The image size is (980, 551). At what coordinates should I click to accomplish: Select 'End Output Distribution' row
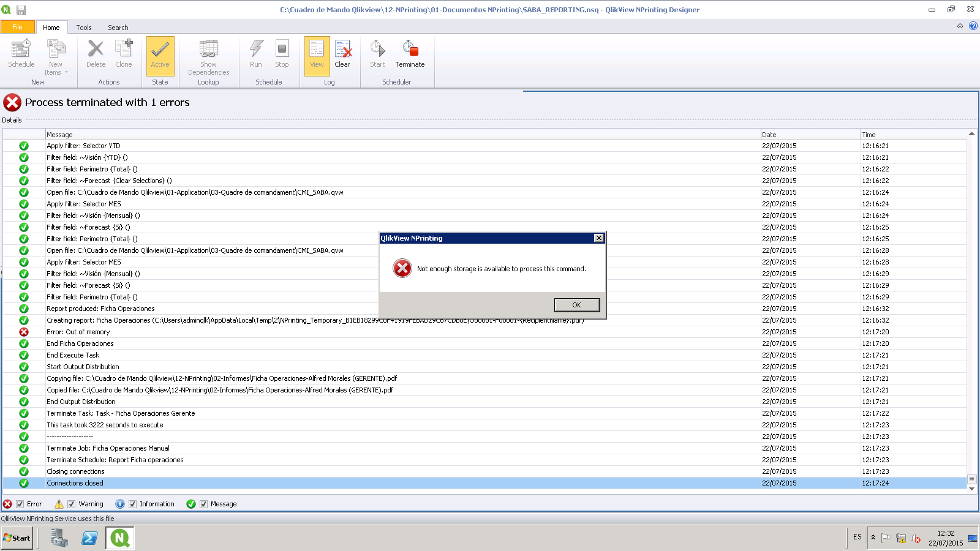click(484, 402)
